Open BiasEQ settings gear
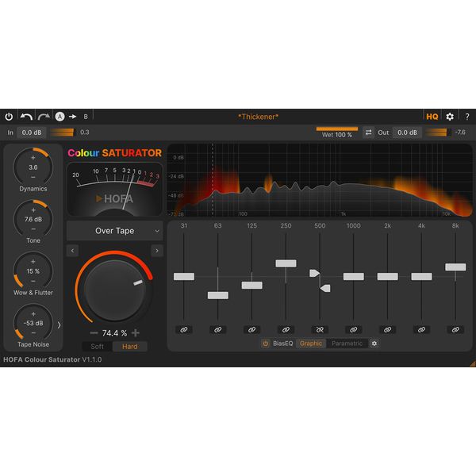The height and width of the screenshot is (476, 476). pos(374,344)
